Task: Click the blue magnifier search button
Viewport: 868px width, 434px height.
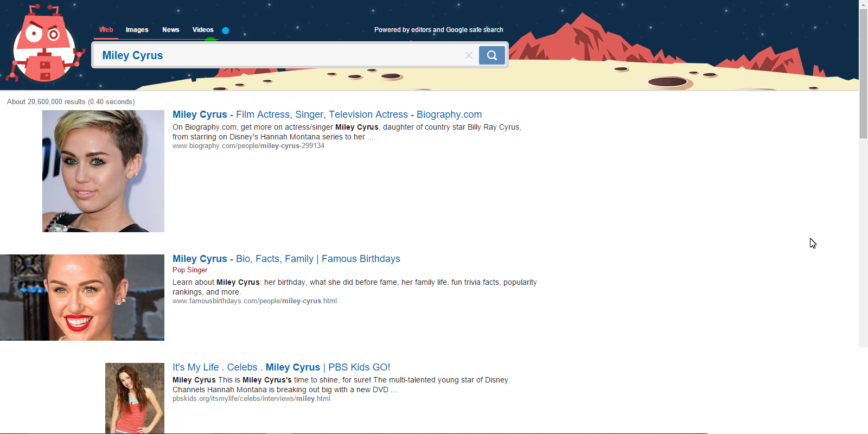Action: 492,55
